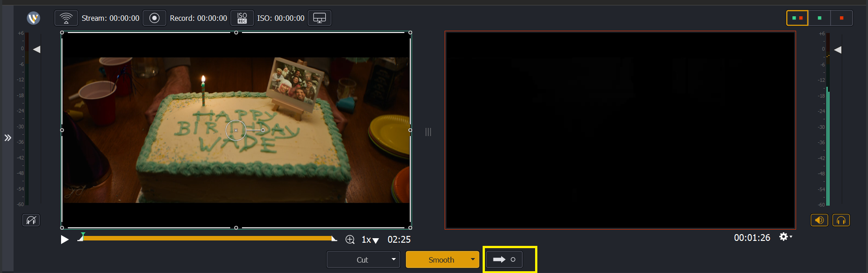The height and width of the screenshot is (273, 868).
Task: Toggle the ISO REC button
Action: tap(242, 18)
